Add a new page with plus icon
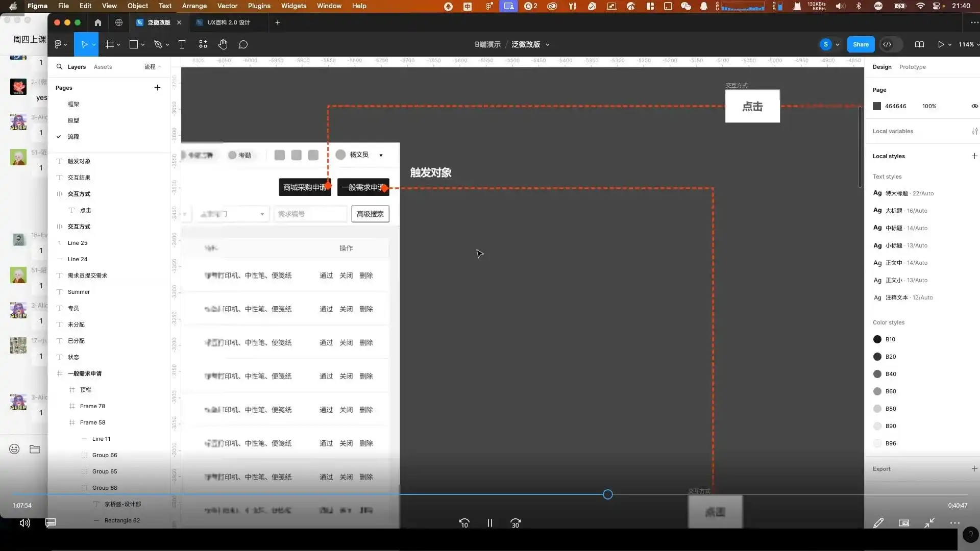Screen dimensions: 980x551 [157, 88]
